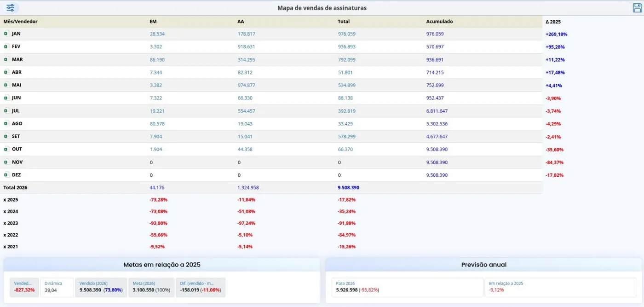Click the Δ 2025 column header
Screen dimensions: 644x307
pos(553,22)
